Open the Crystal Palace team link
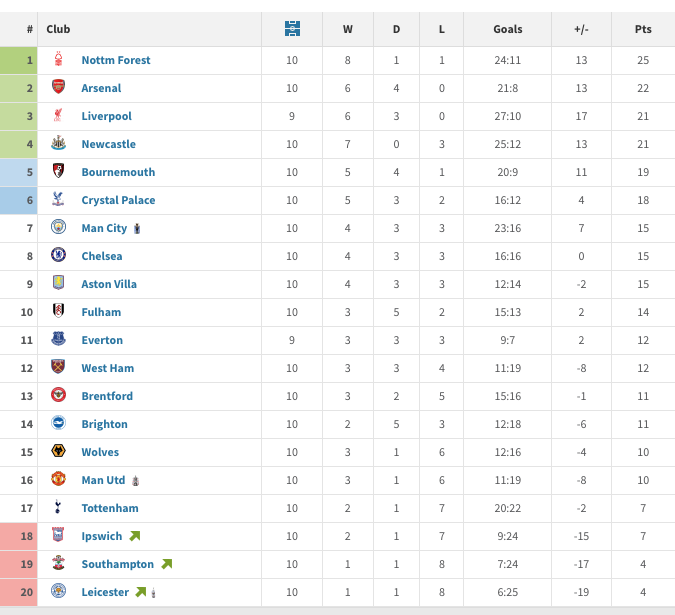 [x=118, y=200]
